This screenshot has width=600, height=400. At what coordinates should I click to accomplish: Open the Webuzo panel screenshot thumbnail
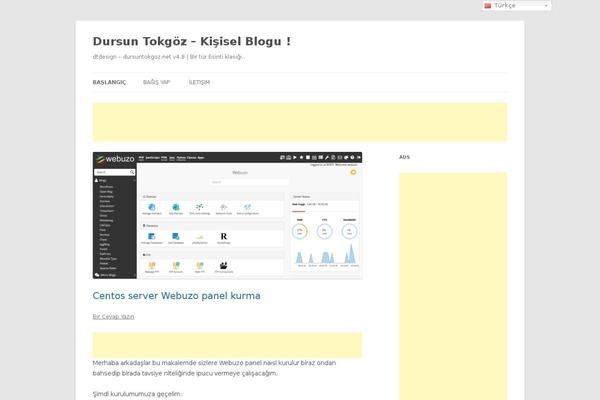coord(227,216)
